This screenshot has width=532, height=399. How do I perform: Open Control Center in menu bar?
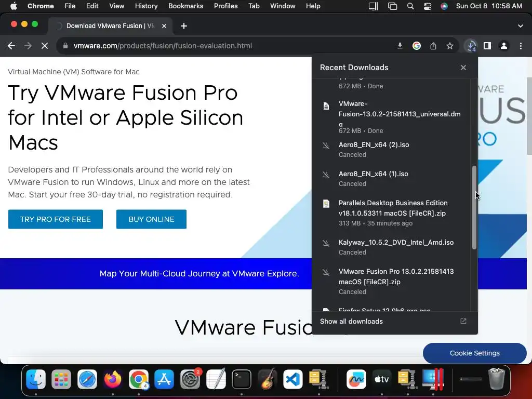coord(428,6)
